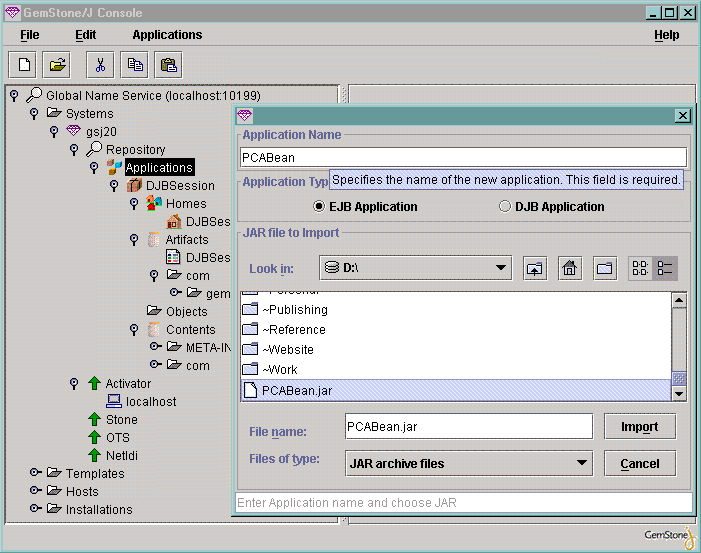Click the Activator green arrow icon

[94, 383]
